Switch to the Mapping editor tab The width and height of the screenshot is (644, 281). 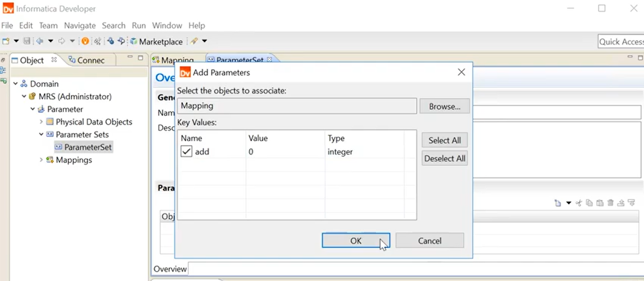[x=173, y=60]
